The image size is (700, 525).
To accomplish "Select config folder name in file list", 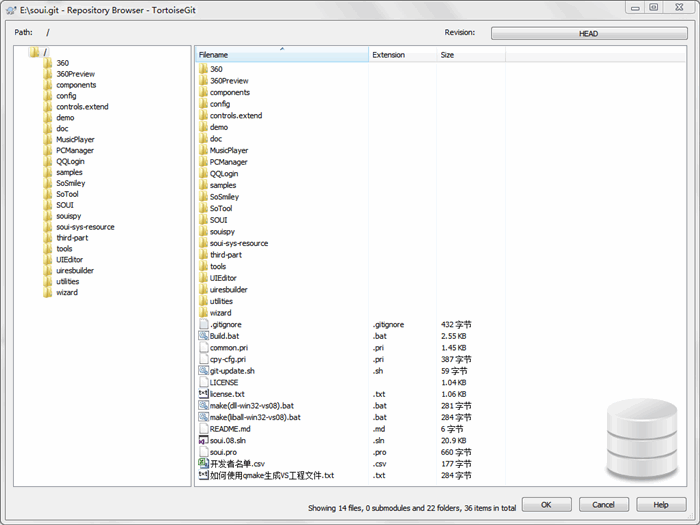I will 220,104.
